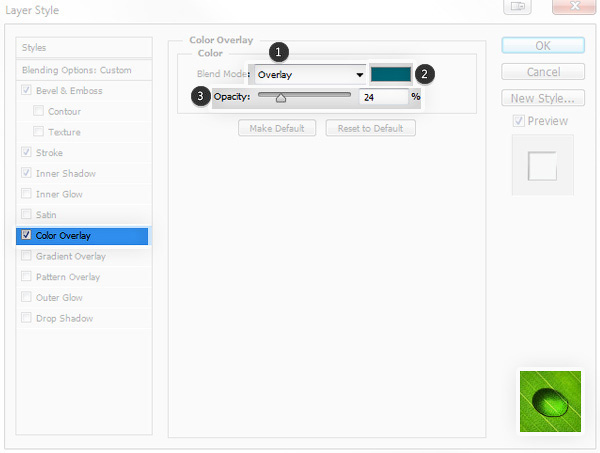600x453 pixels.
Task: Click the style preview square thumbnail
Action: pyautogui.click(x=542, y=166)
